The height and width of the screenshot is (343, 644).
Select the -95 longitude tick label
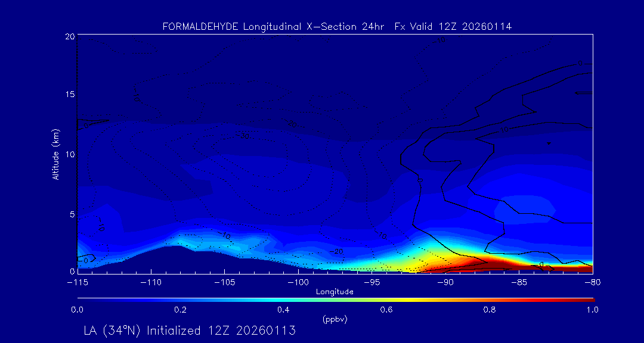click(371, 283)
